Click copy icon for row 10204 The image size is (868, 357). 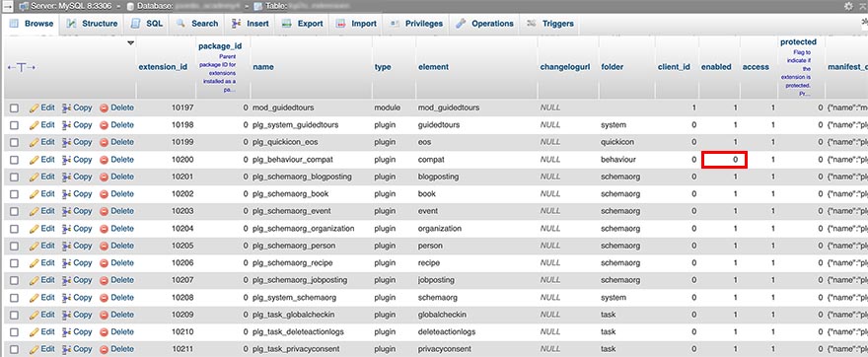point(66,229)
